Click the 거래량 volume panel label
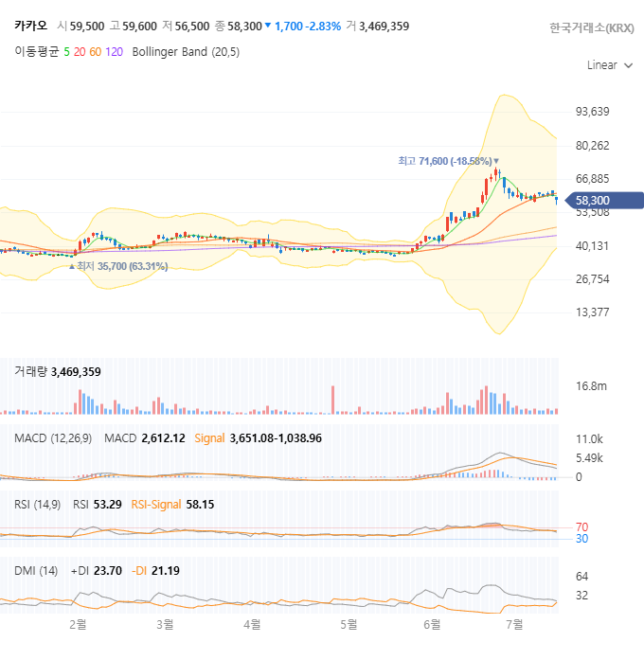Screen dimensions: 644x660 tap(30, 372)
